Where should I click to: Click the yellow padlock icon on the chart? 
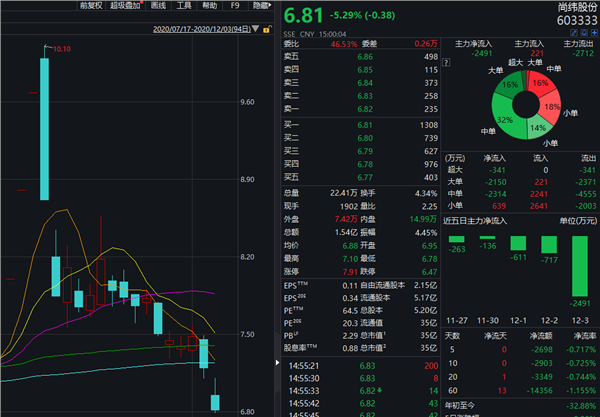click(267, 29)
